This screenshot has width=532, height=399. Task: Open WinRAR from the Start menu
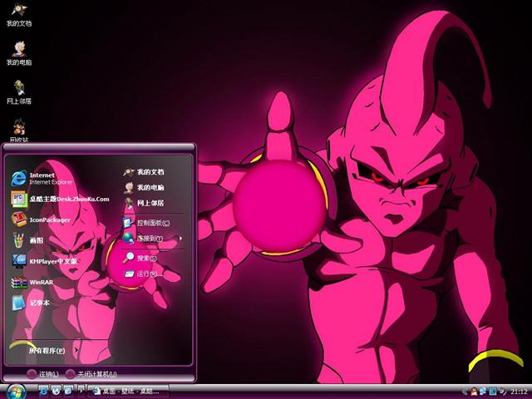[32, 282]
